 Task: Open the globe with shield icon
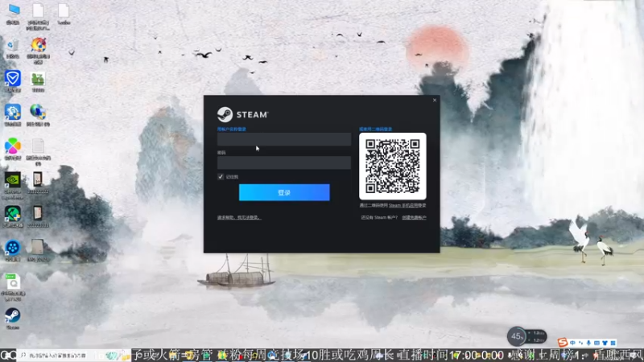click(38, 115)
